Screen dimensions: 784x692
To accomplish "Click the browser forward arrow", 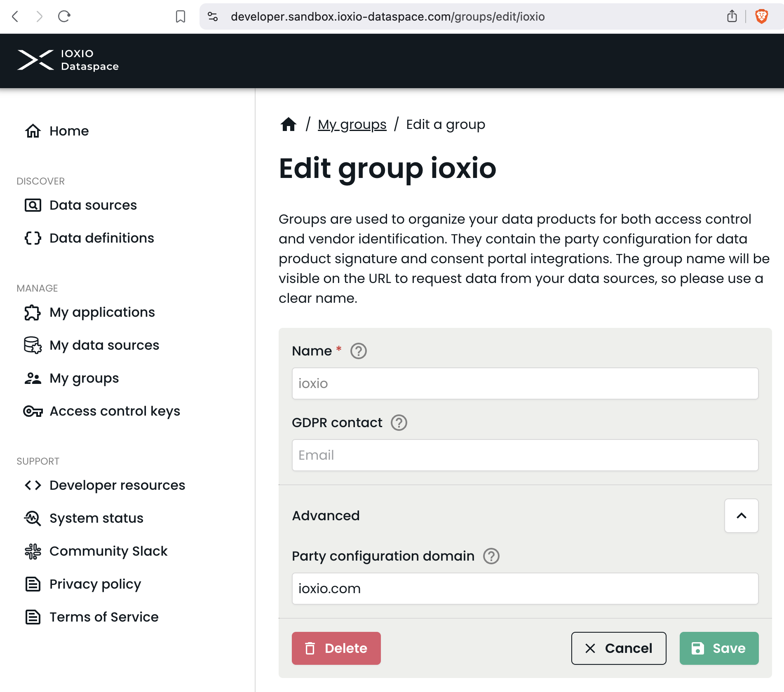I will (x=40, y=16).
